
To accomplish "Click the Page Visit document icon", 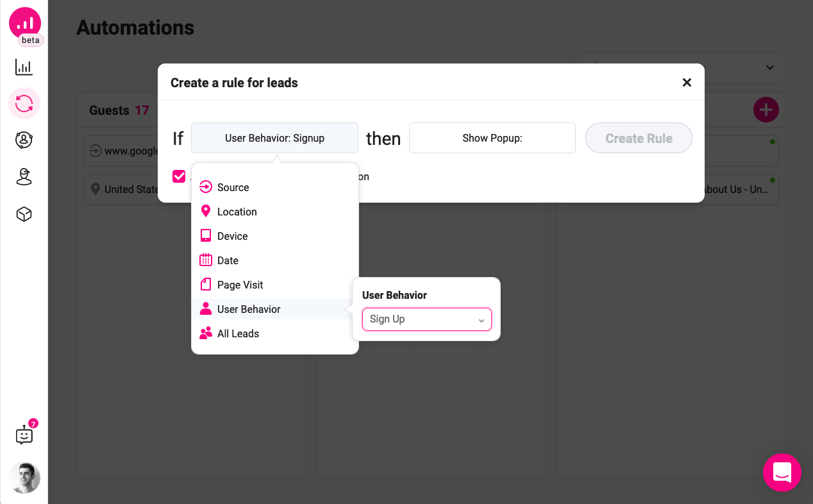I will click(206, 284).
